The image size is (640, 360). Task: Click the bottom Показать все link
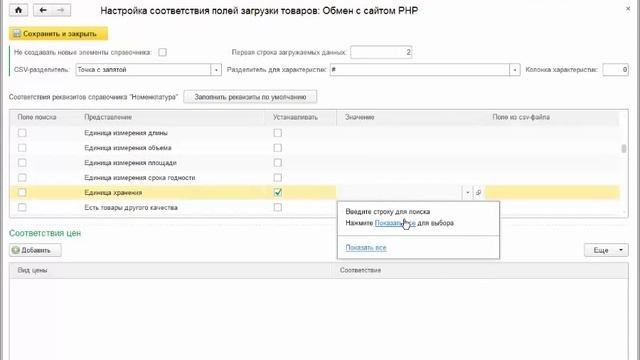(366, 248)
